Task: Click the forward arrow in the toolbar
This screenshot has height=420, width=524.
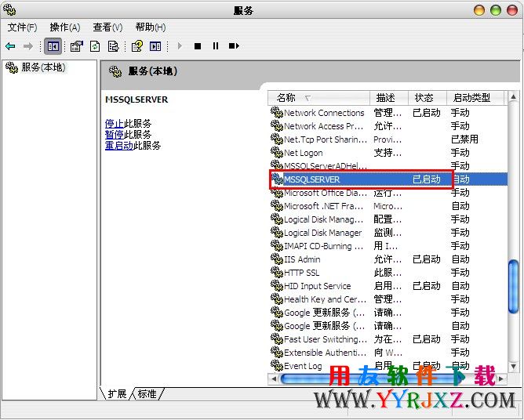Action: click(28, 45)
